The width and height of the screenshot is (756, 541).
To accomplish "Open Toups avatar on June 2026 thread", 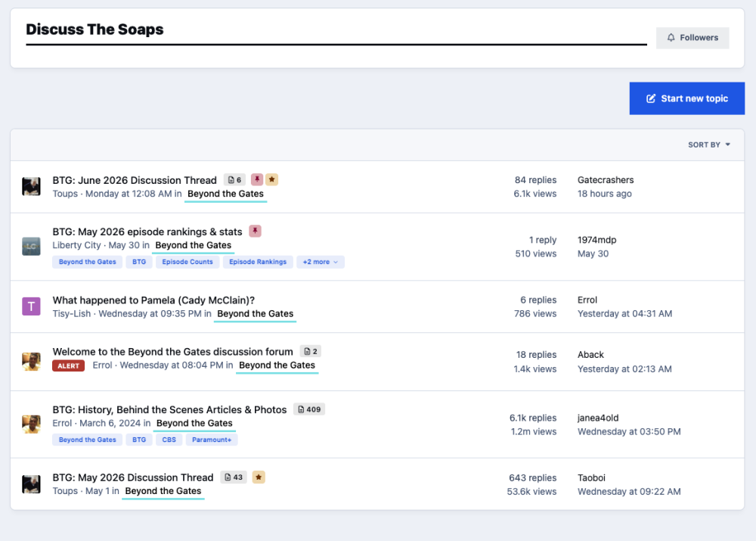I will click(31, 186).
